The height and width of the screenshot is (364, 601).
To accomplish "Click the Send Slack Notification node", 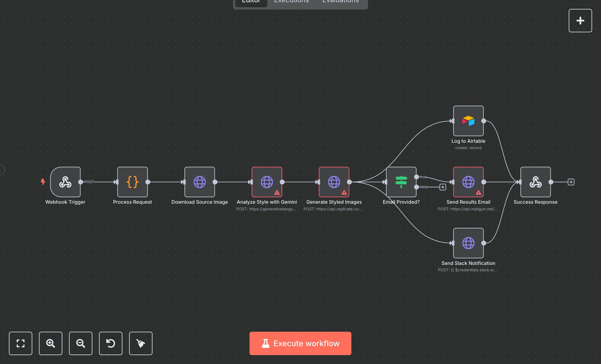I will (468, 243).
